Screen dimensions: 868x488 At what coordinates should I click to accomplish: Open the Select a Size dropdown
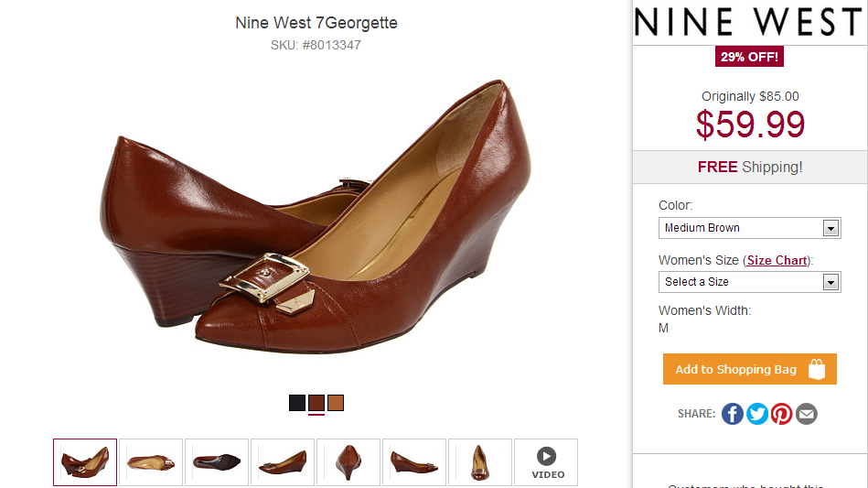click(749, 282)
